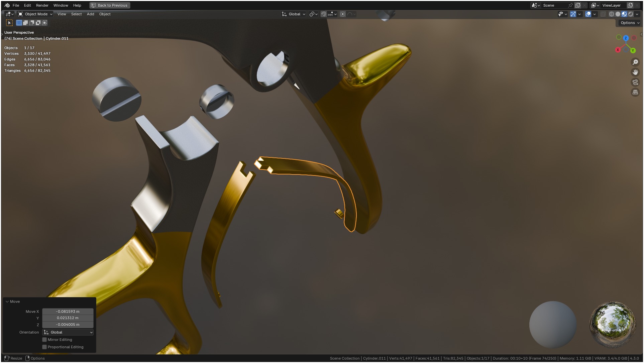Image resolution: width=644 pixels, height=363 pixels.
Task: Switch to wireframe viewport shading
Action: [x=611, y=14]
